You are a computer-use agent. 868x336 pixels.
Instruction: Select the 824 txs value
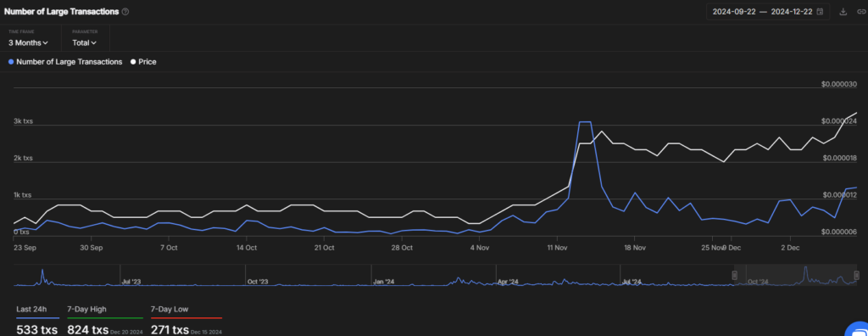point(87,330)
